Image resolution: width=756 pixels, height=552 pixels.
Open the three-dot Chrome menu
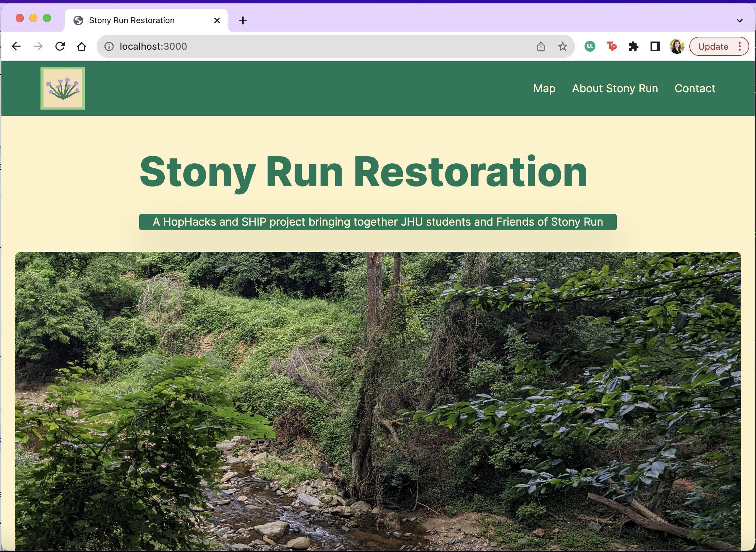(740, 46)
